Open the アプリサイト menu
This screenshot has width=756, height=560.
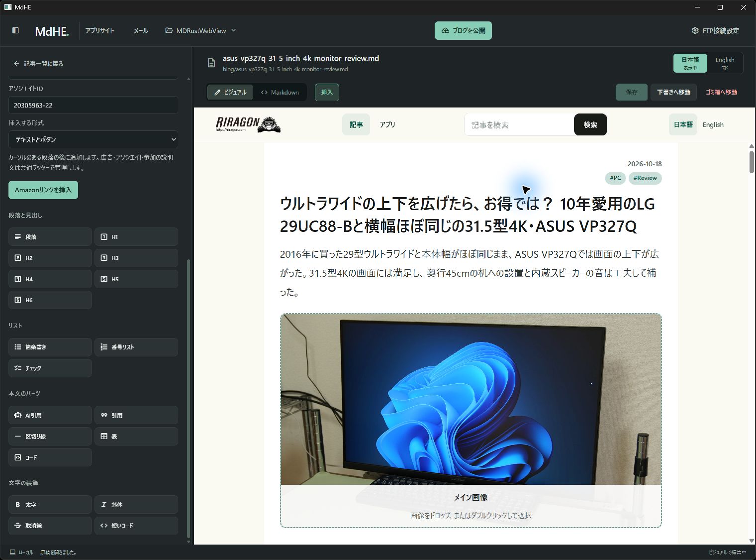pyautogui.click(x=99, y=30)
